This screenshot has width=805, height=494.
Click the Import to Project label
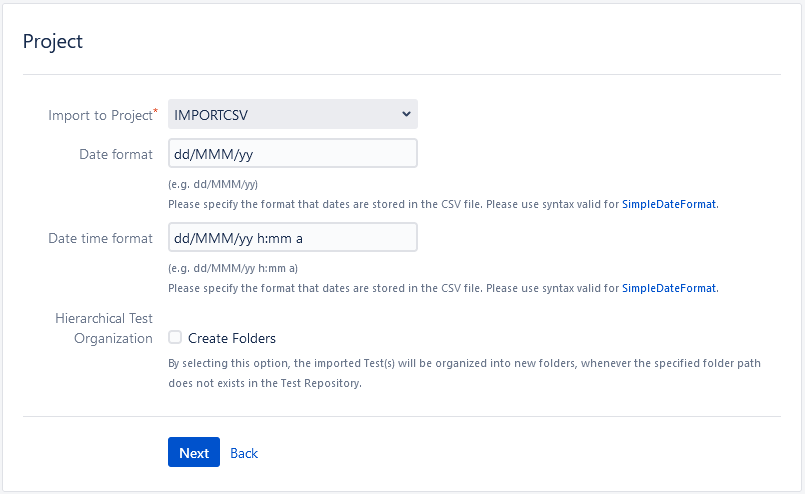pyautogui.click(x=100, y=115)
